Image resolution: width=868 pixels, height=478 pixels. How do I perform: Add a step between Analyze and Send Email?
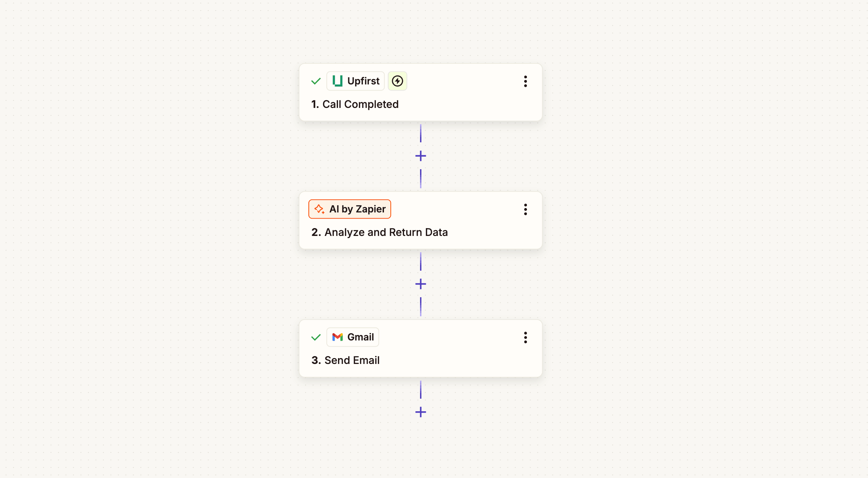pos(420,284)
